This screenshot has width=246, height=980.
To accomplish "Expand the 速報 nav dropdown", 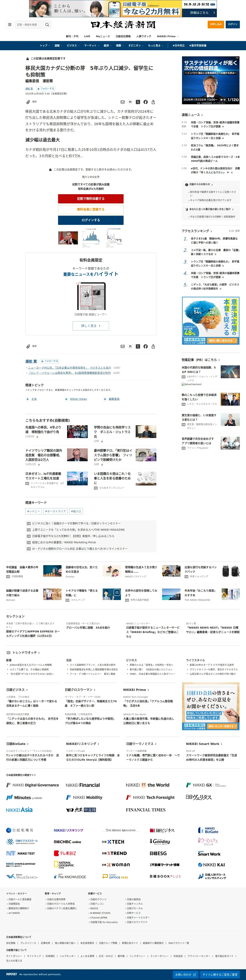I will pyautogui.click(x=58, y=46).
